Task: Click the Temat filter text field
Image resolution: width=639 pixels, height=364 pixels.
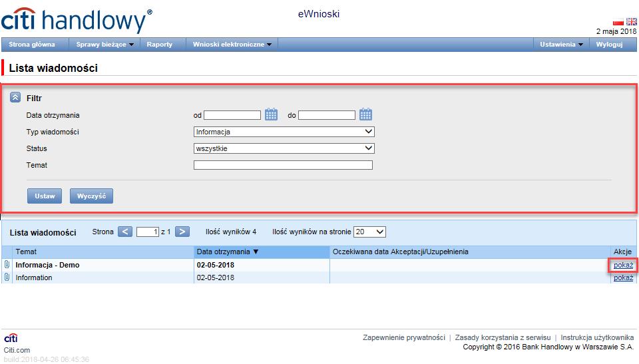Action: [284, 165]
